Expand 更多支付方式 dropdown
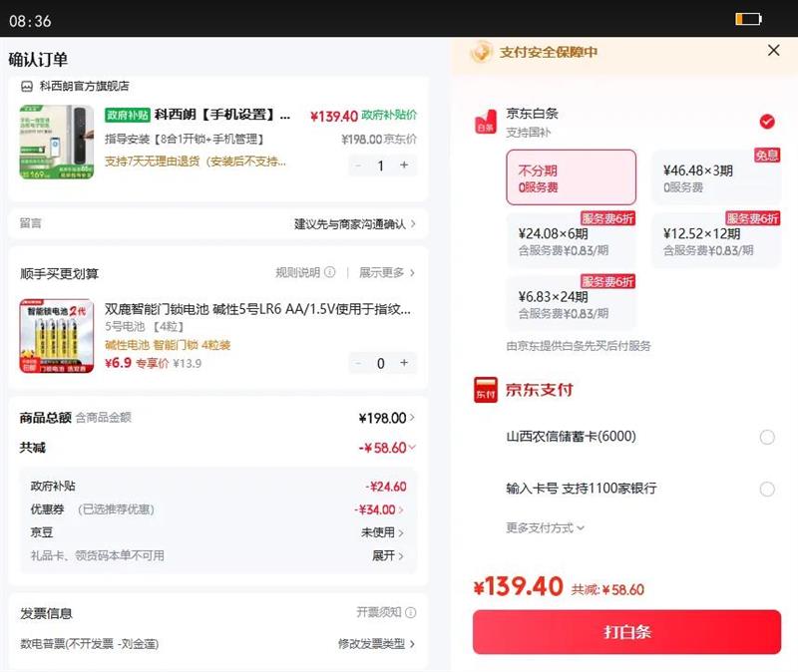This screenshot has width=798, height=672. (545, 527)
